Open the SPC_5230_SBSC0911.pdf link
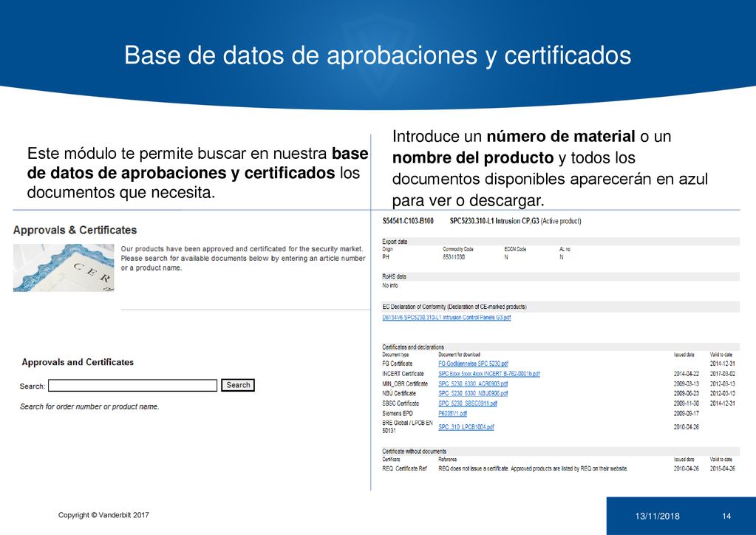This screenshot has height=535, width=756. 468,403
